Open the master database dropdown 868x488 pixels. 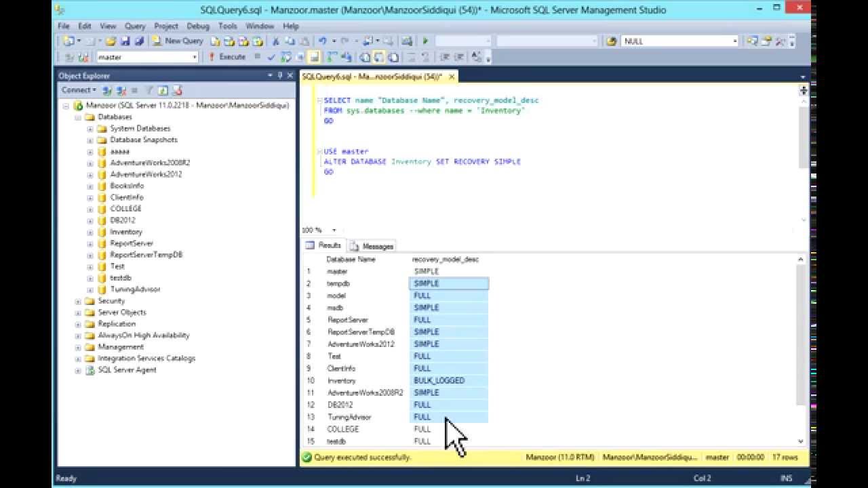click(195, 57)
